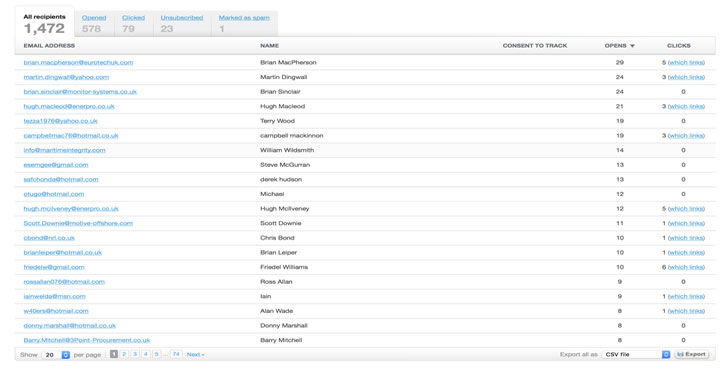The width and height of the screenshot is (725, 370).
Task: Select the name Terry Wood
Action: click(277, 121)
